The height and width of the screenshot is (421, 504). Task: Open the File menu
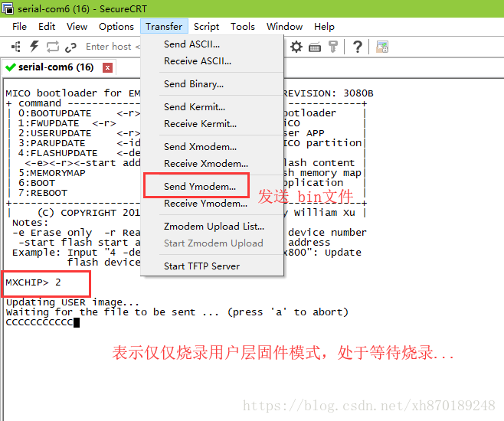(x=19, y=26)
